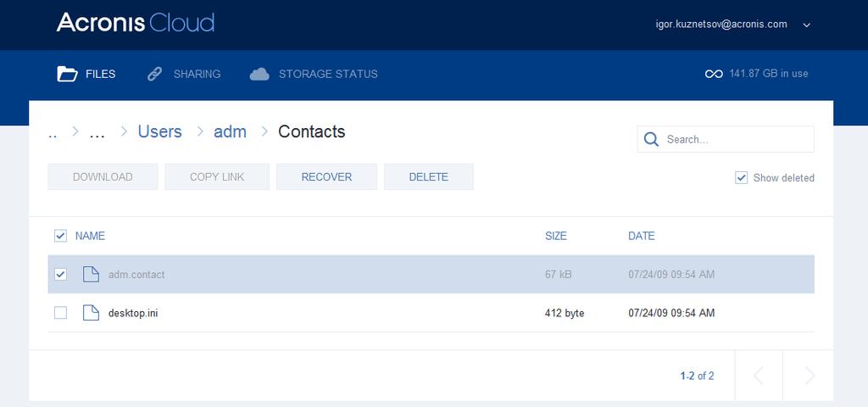Click the COPY LINK button
Image resolution: width=868 pixels, height=407 pixels.
coord(217,176)
